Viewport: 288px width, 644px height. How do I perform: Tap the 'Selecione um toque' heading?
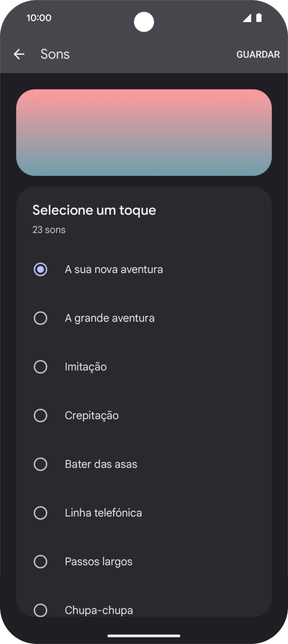click(94, 210)
